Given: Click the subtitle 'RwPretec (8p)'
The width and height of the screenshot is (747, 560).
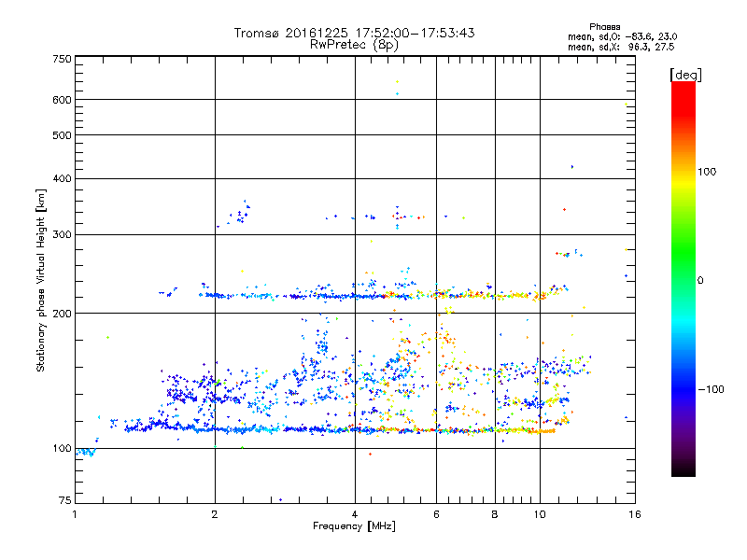Looking at the screenshot, I should pyautogui.click(x=354, y=45).
